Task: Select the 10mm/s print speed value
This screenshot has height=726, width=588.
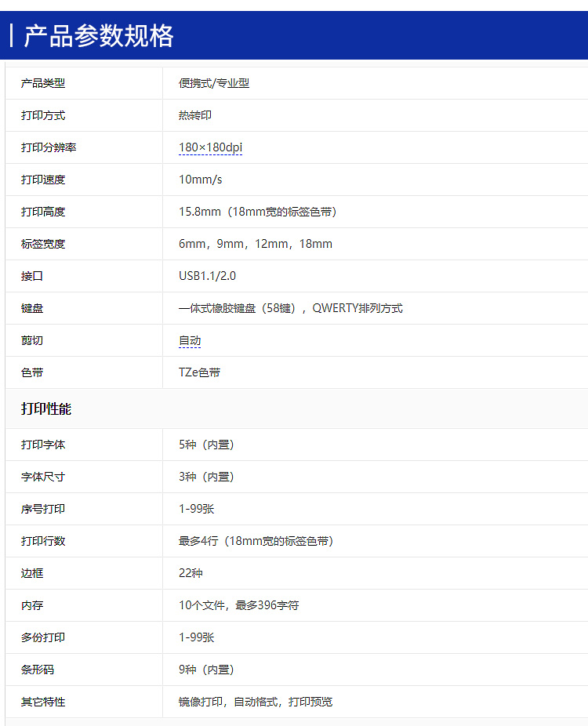Action: pos(201,180)
